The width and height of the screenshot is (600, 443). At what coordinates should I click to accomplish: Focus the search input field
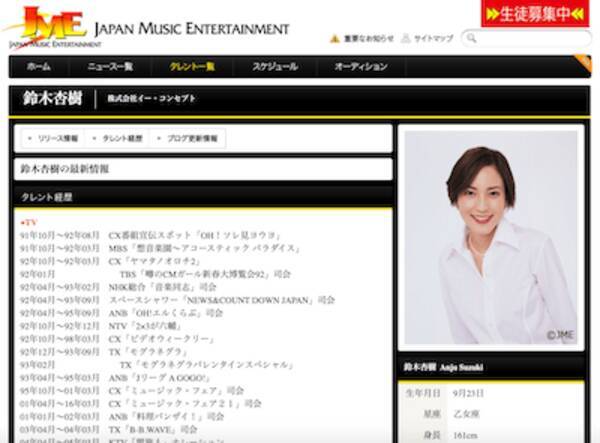[x=530, y=38]
